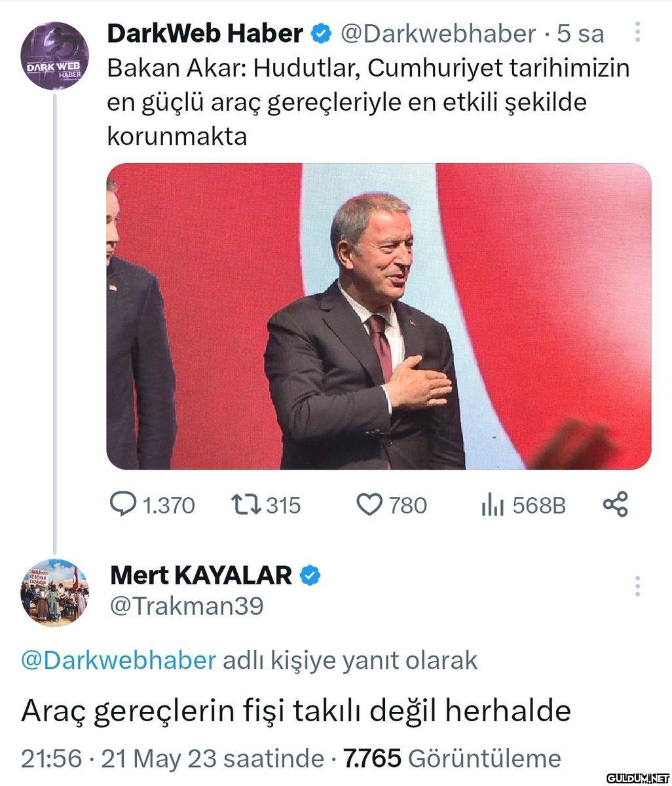Screen dimensions: 672x786
Task: Open more options on Mert KAYALAR reply
Action: pyautogui.click(x=637, y=586)
